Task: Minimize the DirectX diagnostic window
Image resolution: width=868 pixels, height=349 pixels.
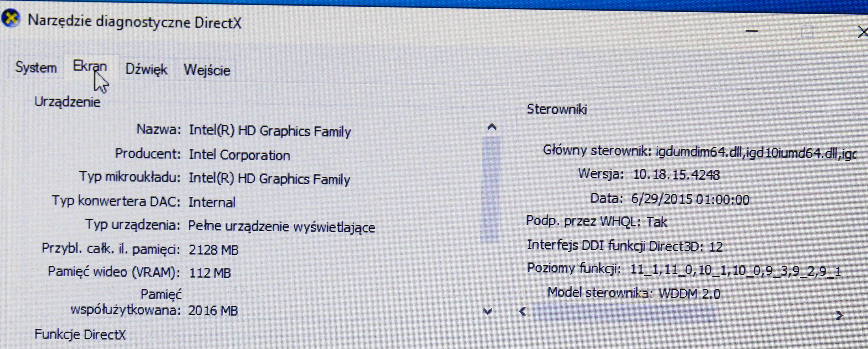Action: [752, 31]
